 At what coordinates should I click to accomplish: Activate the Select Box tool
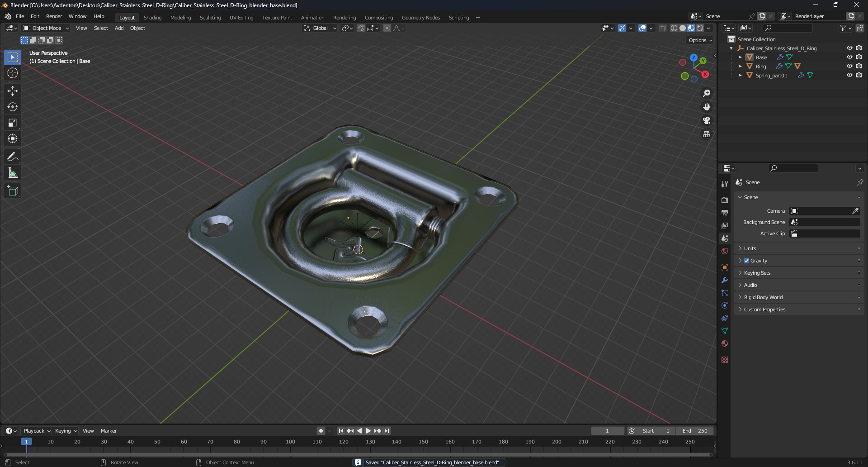[x=13, y=57]
